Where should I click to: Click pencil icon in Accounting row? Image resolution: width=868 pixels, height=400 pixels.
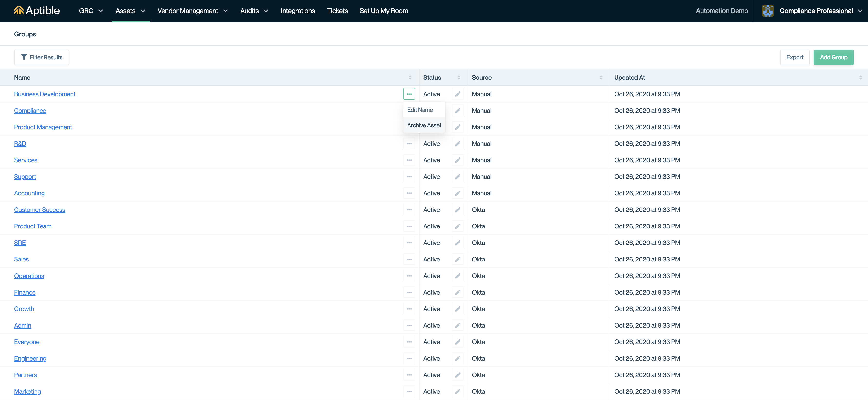pyautogui.click(x=458, y=193)
